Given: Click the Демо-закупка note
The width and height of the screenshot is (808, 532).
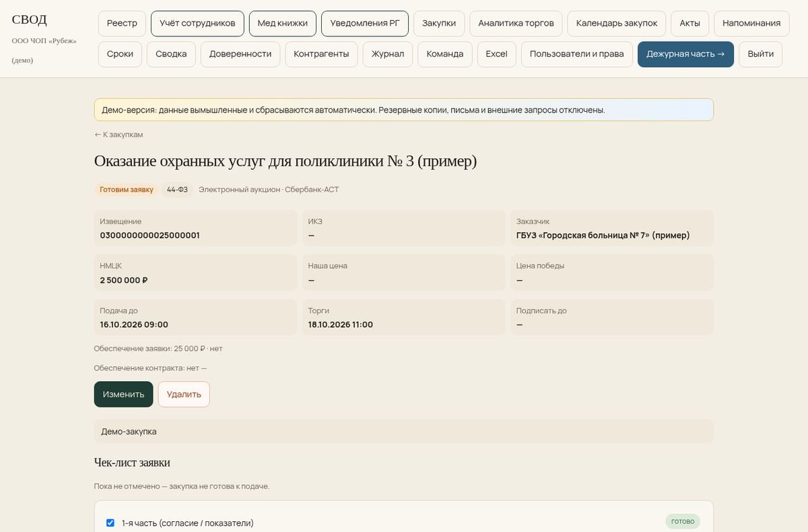Looking at the screenshot, I should 403,432.
